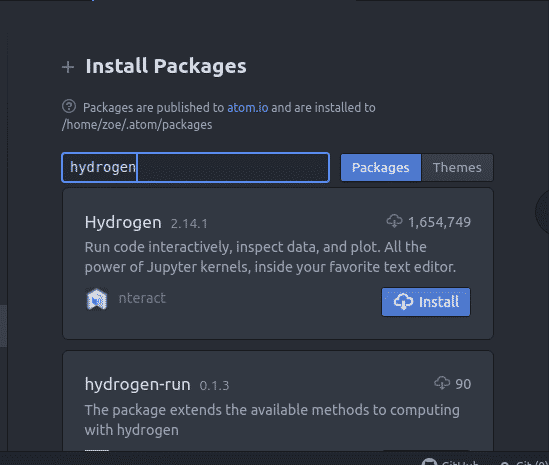This screenshot has width=549, height=465.
Task: Open the hydrogen-run package title
Action: tap(138, 384)
